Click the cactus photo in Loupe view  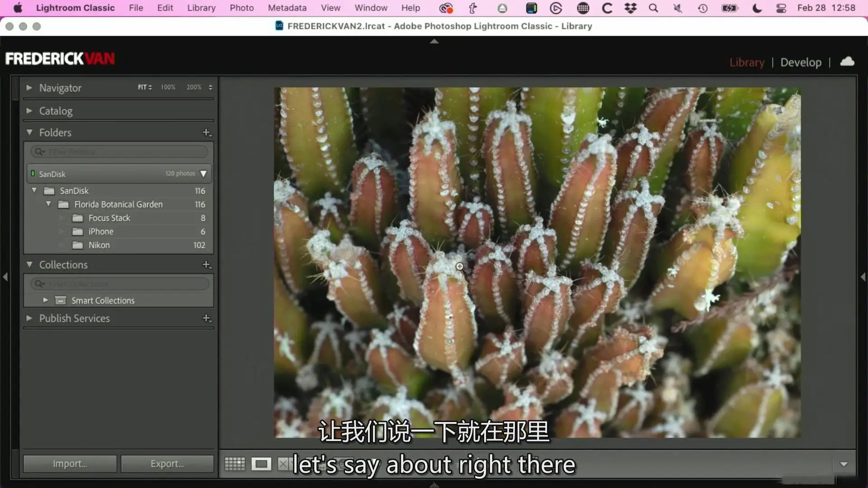pyautogui.click(x=537, y=263)
